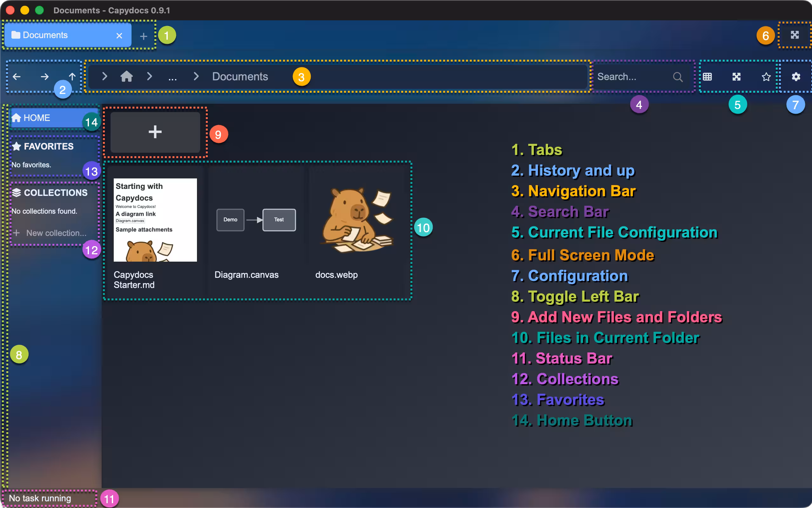The width and height of the screenshot is (812, 508).
Task: Open configuration with the gear icon
Action: pos(795,77)
